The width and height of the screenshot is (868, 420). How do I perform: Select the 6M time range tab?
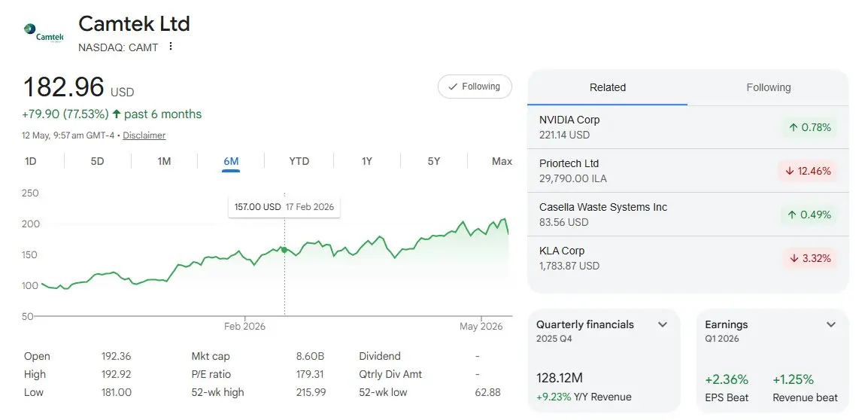tap(231, 161)
